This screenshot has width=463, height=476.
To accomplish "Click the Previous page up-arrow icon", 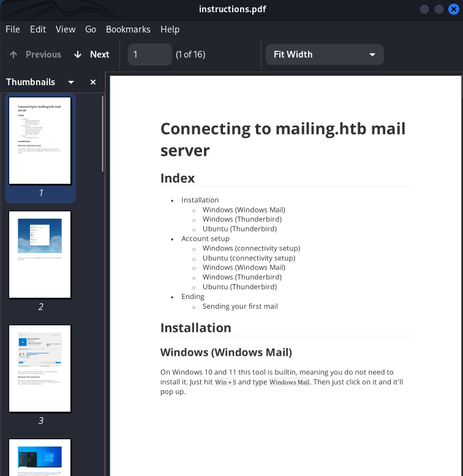I will tap(13, 55).
